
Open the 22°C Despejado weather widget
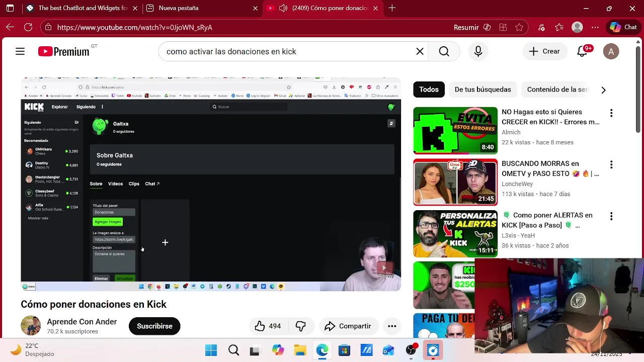tap(33, 350)
